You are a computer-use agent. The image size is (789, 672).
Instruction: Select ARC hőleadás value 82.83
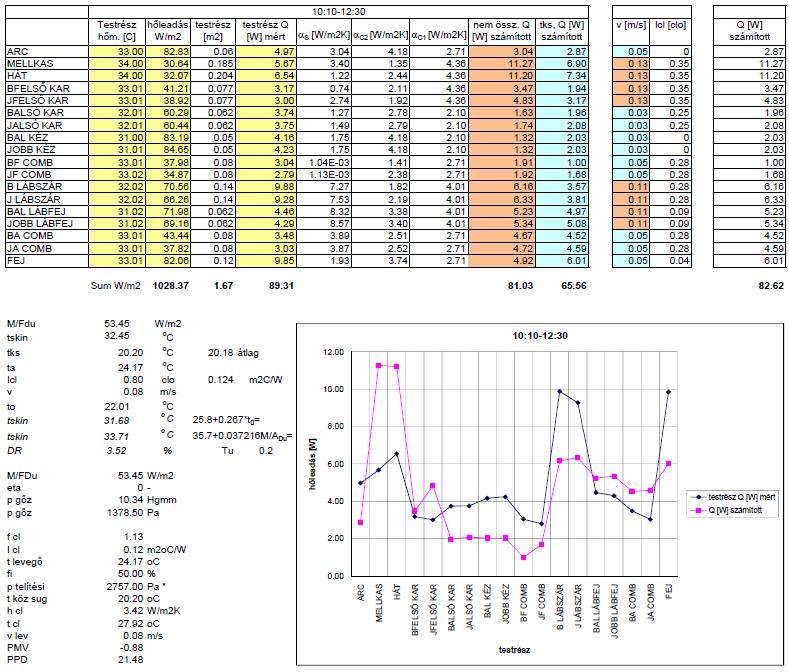coord(168,51)
